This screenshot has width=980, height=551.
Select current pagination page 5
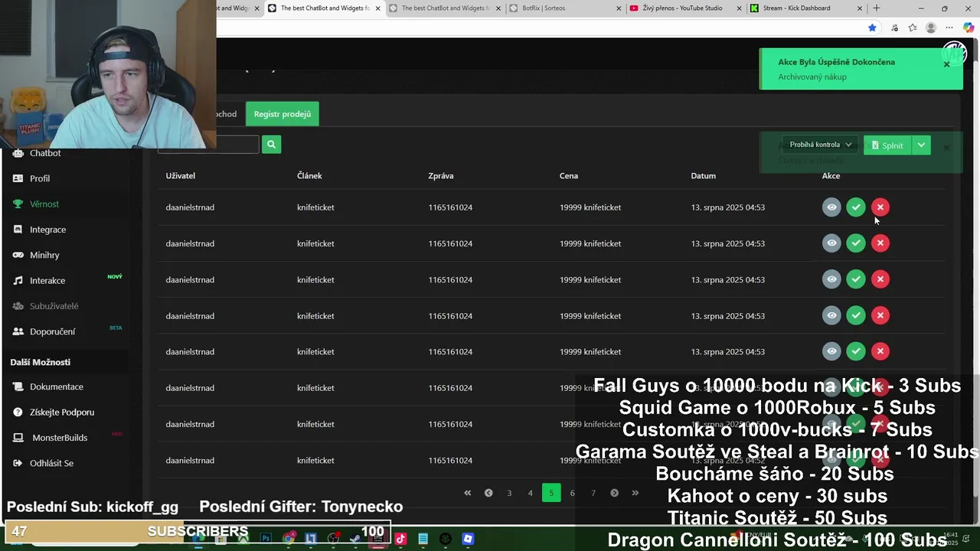coord(551,493)
